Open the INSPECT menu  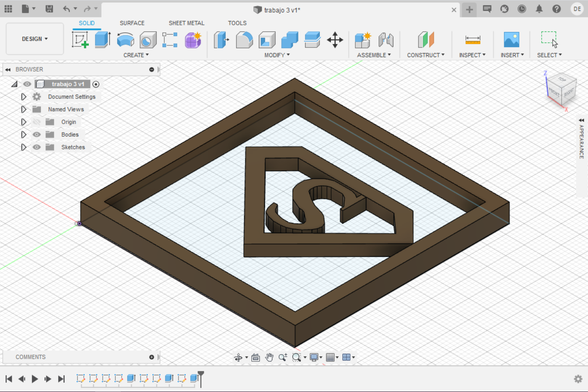(x=472, y=55)
